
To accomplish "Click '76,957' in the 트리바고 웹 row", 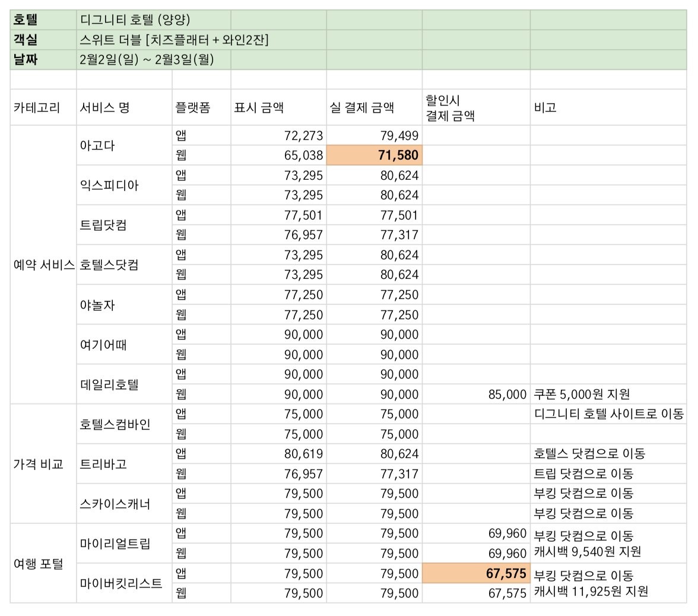I will click(x=279, y=474).
